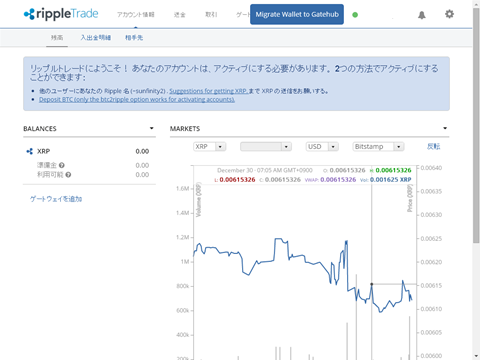
Task: Click the scrollbar down arrow
Action: [x=476, y=356]
